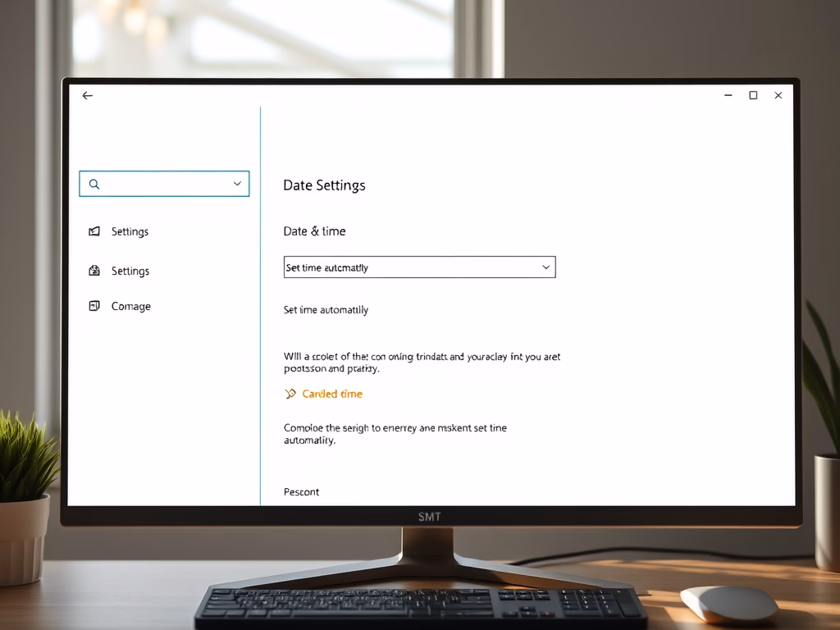The width and height of the screenshot is (840, 630).
Task: Click the orange icon beside Carnled time
Action: click(290, 394)
